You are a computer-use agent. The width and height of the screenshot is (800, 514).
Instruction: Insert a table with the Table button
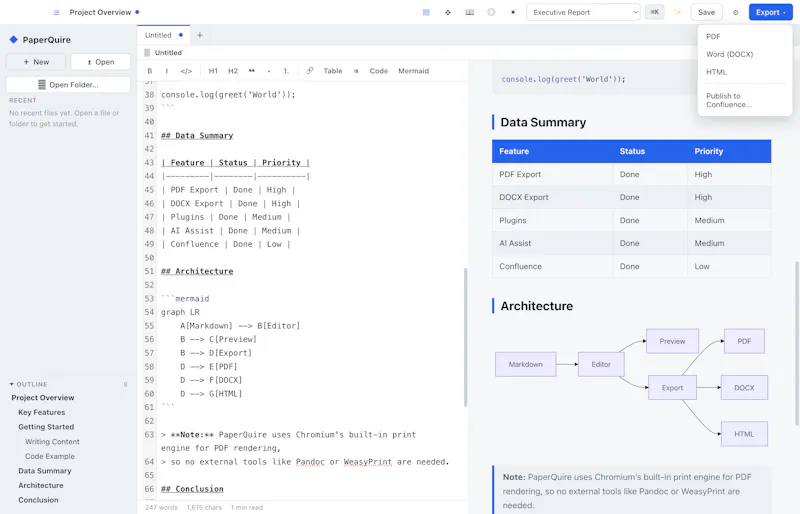[x=333, y=71]
